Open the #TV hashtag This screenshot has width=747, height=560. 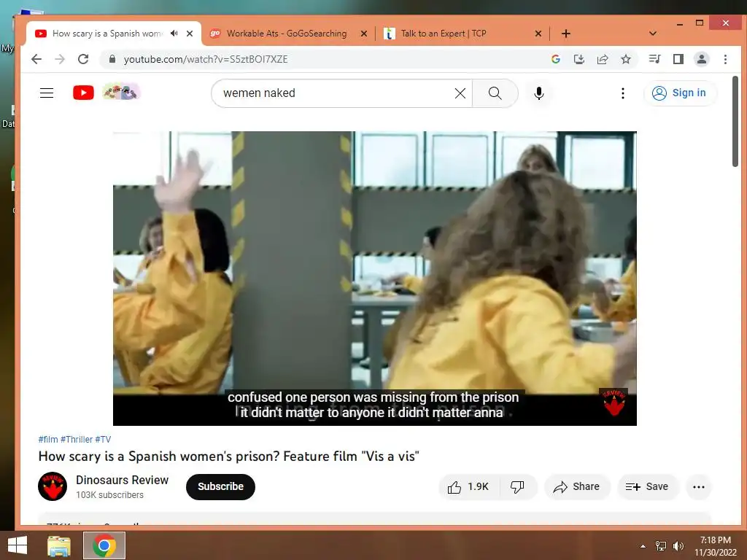(x=103, y=439)
